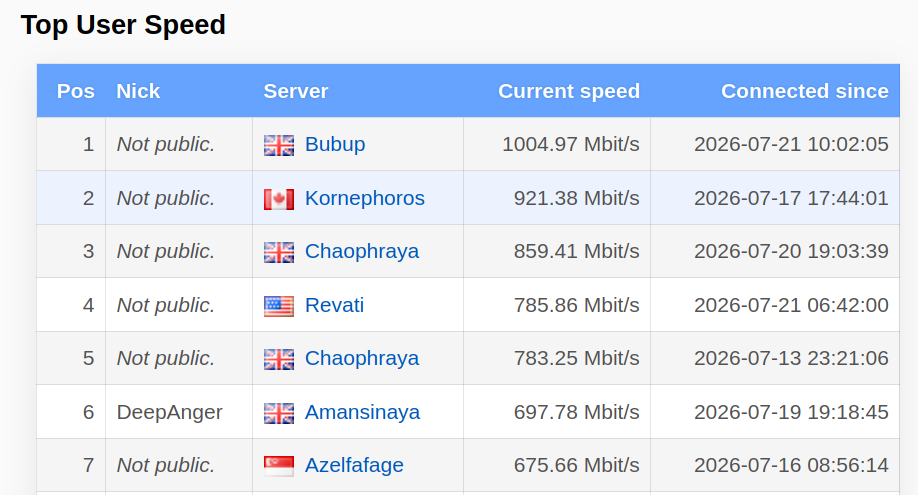
Task: Click the Singapore flag beside Azelfafage
Action: [x=279, y=466]
